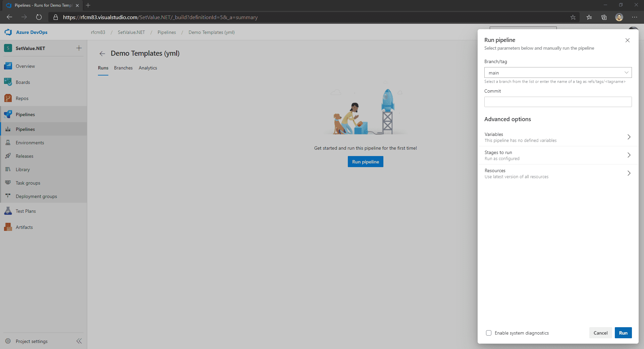Close the Pipelines browser tab
This screenshot has width=644, height=349.
(x=77, y=5)
